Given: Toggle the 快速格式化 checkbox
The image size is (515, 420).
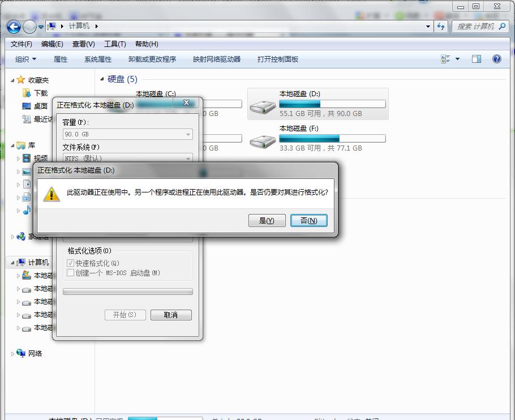Looking at the screenshot, I should [x=70, y=263].
